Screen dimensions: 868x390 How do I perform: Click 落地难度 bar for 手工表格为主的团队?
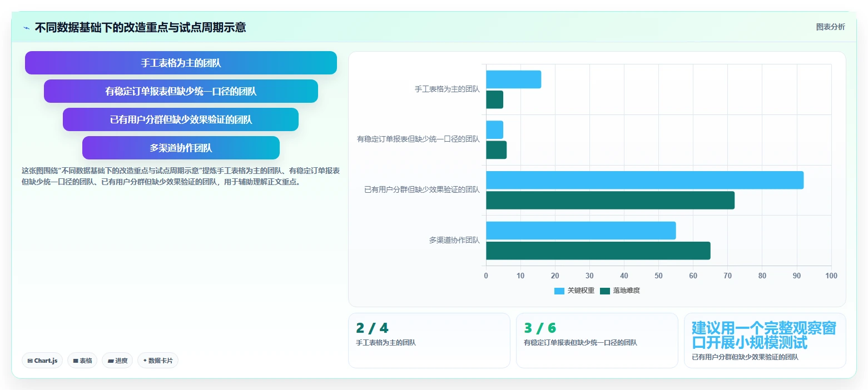(494, 99)
